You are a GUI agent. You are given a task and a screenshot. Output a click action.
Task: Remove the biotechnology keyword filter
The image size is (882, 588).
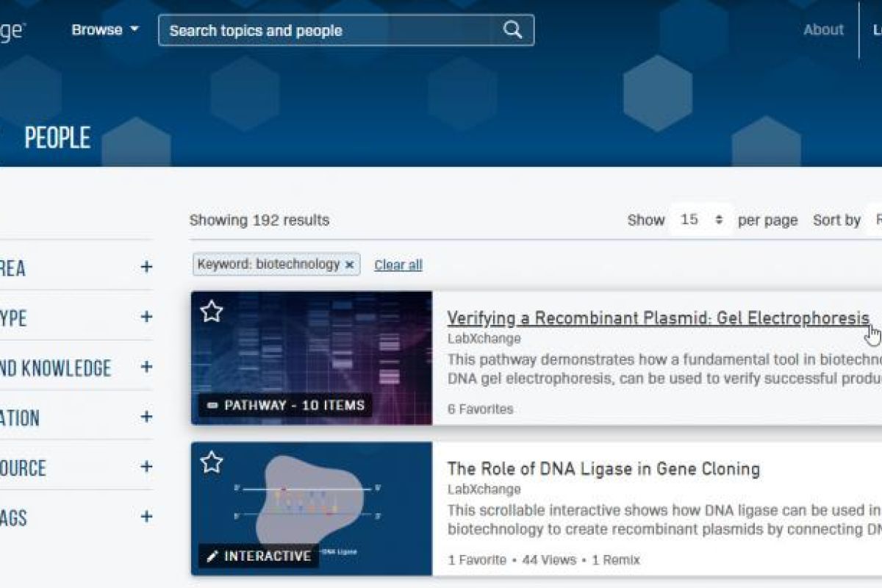350,265
